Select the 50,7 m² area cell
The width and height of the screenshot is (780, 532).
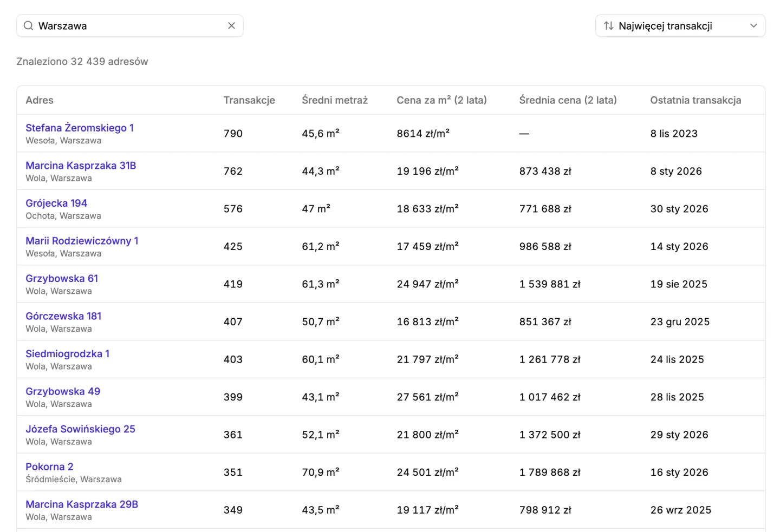[321, 321]
